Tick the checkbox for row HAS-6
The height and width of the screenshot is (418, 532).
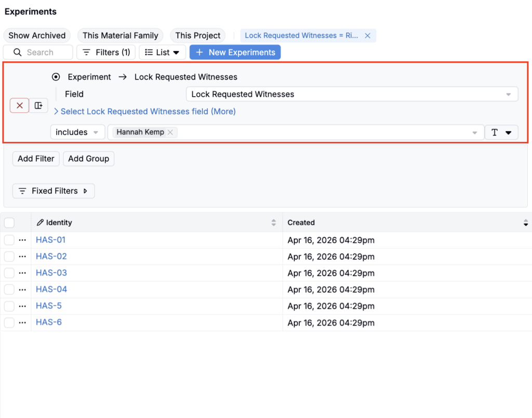tap(9, 322)
